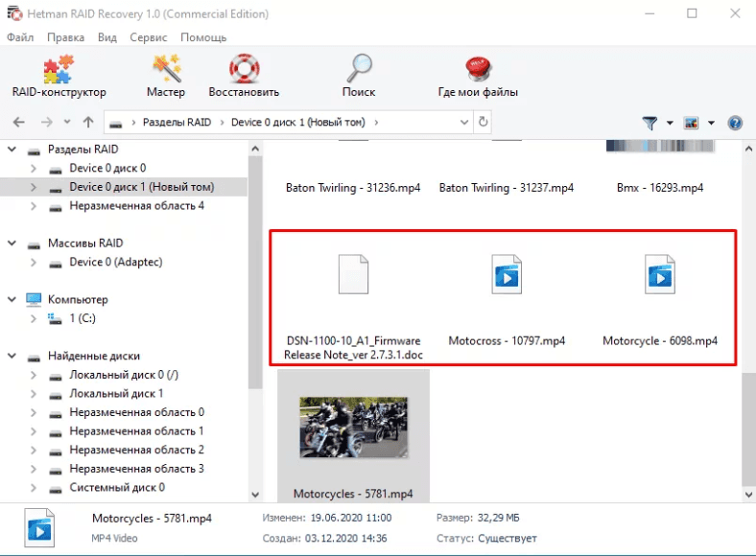Select Неразмеченная область 3 in tree
Viewport: 756px width, 556px height.
tap(137, 469)
